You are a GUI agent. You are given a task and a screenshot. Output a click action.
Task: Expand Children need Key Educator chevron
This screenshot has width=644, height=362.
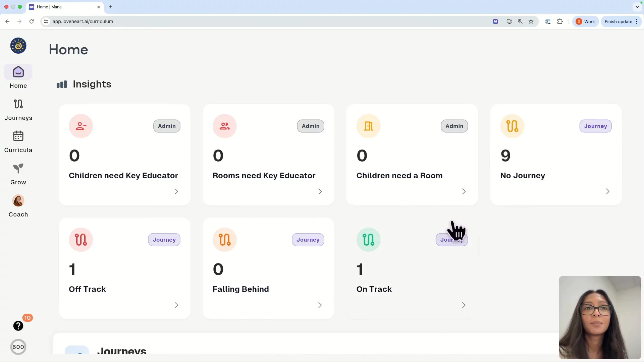tap(176, 191)
